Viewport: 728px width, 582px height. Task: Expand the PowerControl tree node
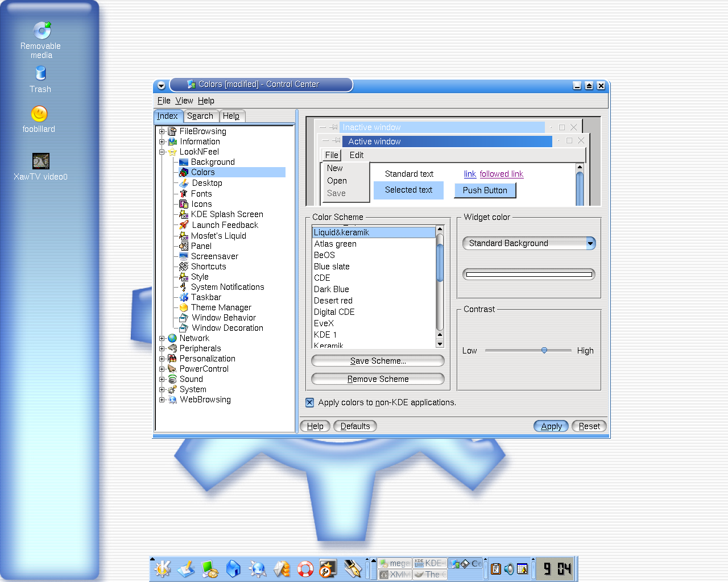162,369
